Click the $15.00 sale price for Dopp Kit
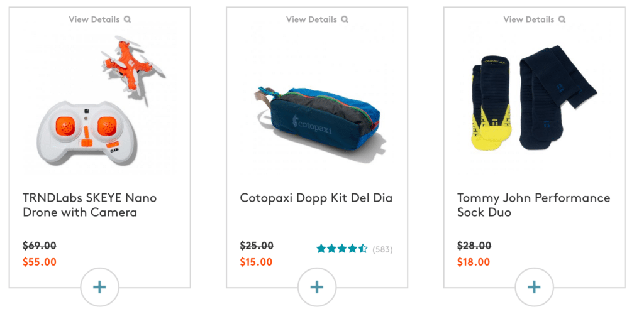This screenshot has width=644, height=314. [257, 262]
